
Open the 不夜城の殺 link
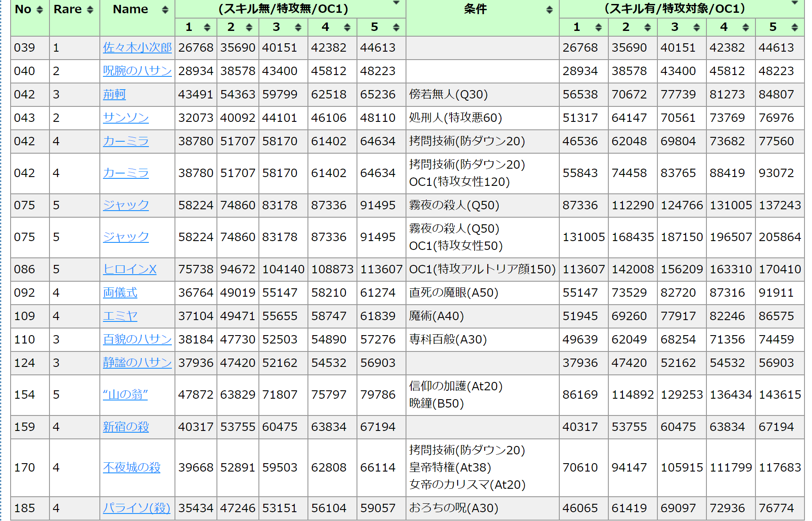(131, 468)
